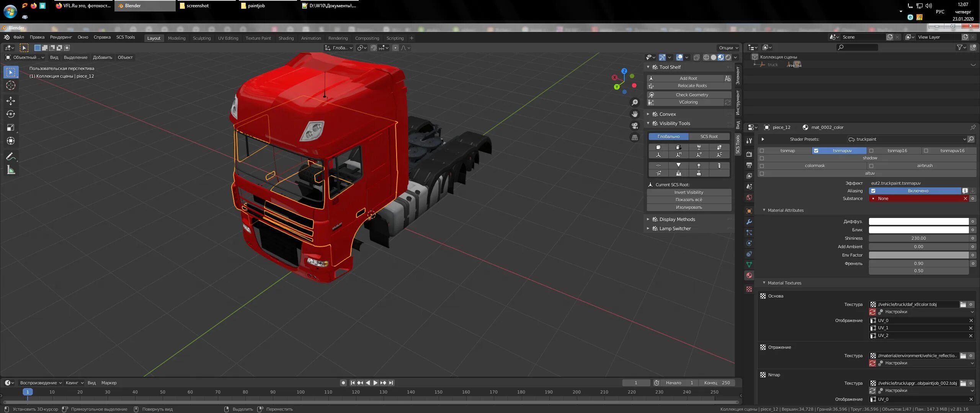Select the Scale tool
The image size is (980, 413).
pos(11,127)
